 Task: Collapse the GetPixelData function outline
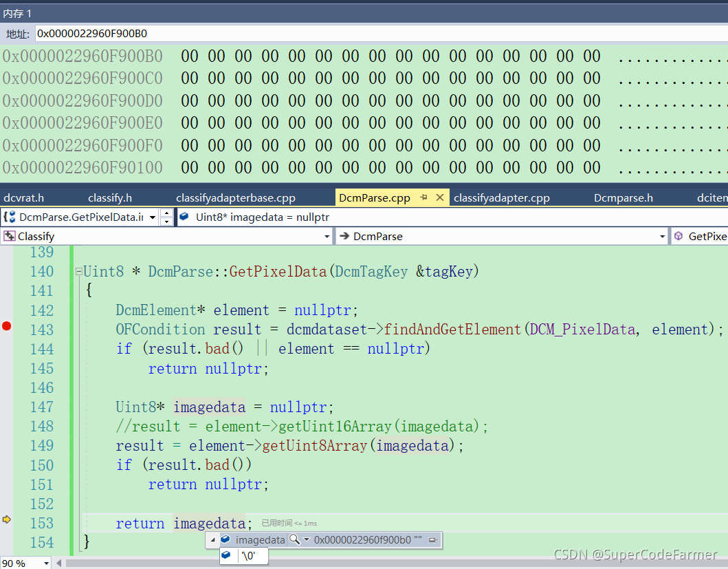78,272
